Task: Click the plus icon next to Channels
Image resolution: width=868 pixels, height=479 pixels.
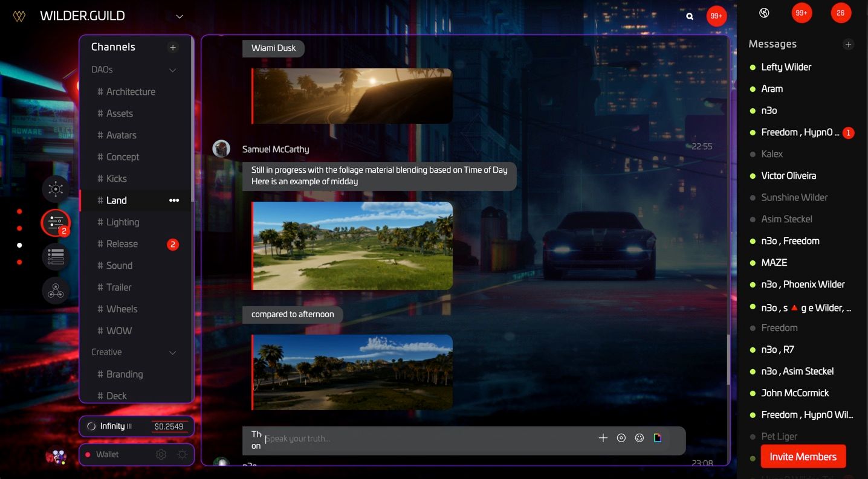Action: (173, 47)
